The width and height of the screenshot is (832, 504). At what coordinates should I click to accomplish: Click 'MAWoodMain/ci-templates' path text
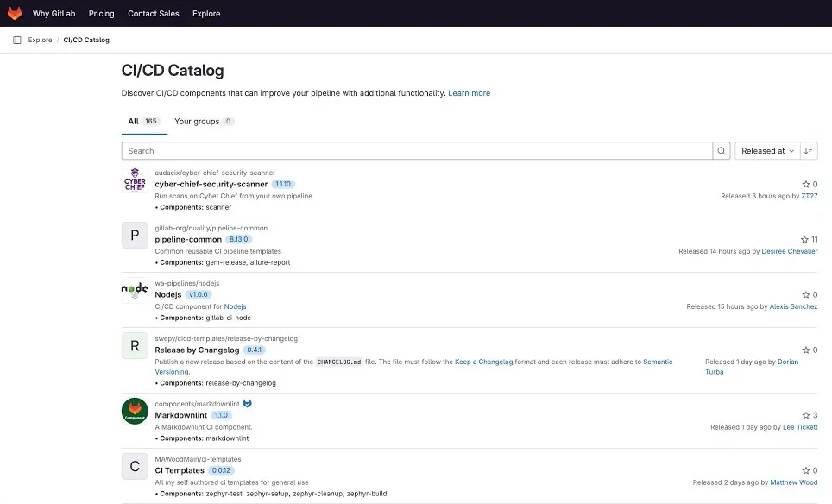pos(198,459)
